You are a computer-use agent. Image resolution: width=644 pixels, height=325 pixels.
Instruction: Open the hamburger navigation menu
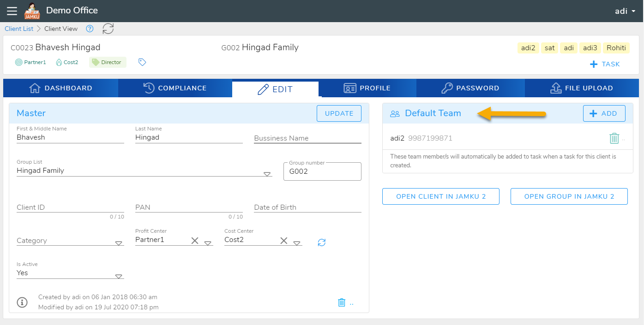12,11
